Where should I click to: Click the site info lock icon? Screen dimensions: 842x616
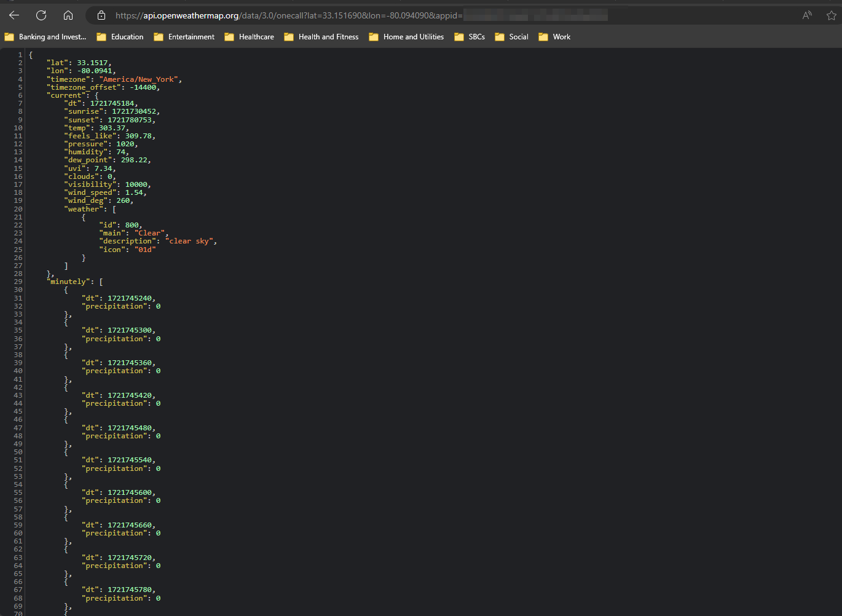(101, 15)
